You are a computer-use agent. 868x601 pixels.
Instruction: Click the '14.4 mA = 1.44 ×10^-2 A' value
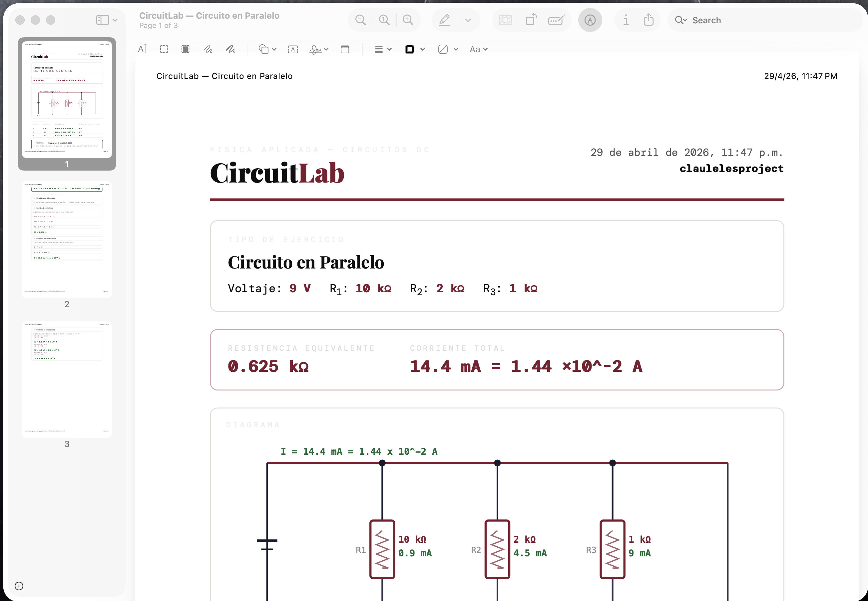point(526,366)
